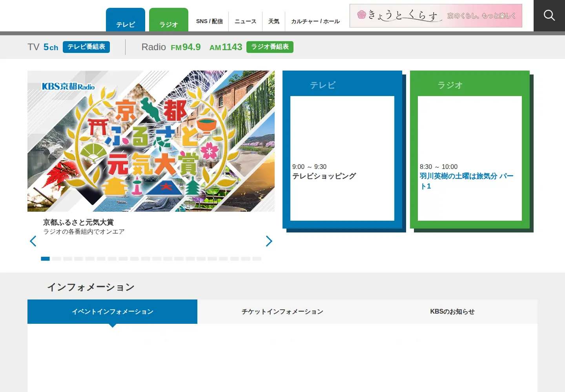The image size is (565, 392).
Task: Open カルチャー / ホール menu item
Action: point(315,21)
